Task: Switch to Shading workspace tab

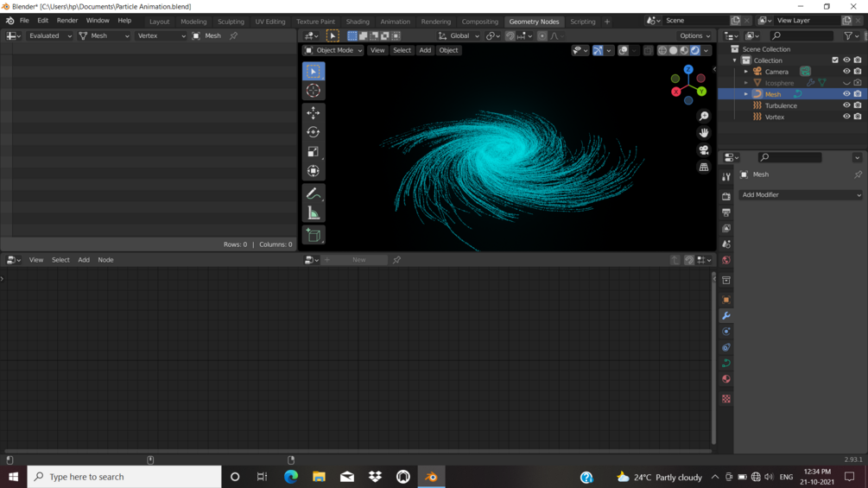Action: coord(358,22)
